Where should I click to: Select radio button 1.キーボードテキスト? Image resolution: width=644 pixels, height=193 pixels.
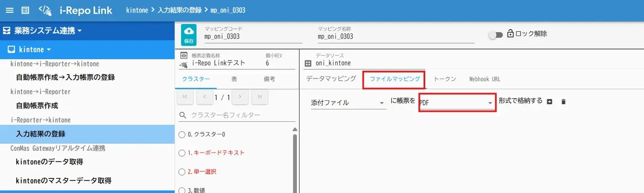coord(182,153)
